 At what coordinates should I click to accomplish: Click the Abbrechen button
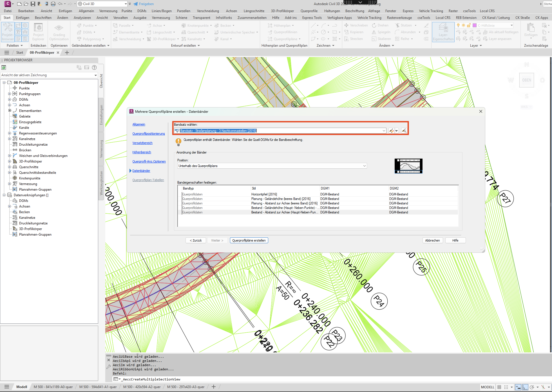pos(432,240)
